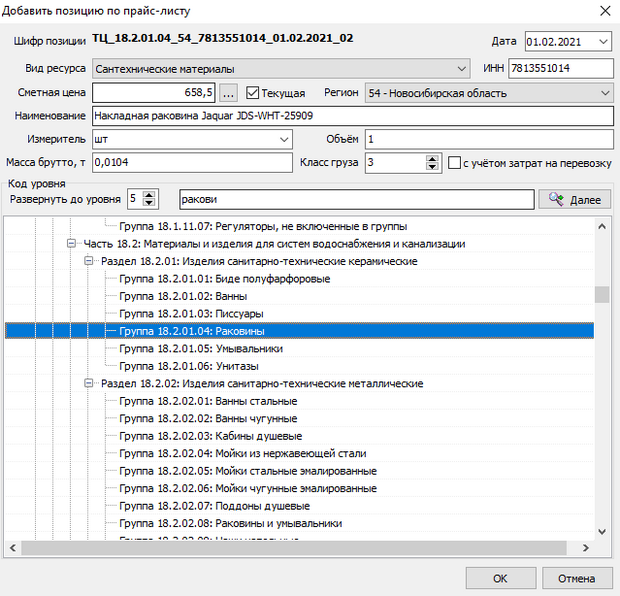Click the horizontal scrollbar right arrow
Viewport: 620px width, 596px height.
(x=586, y=548)
